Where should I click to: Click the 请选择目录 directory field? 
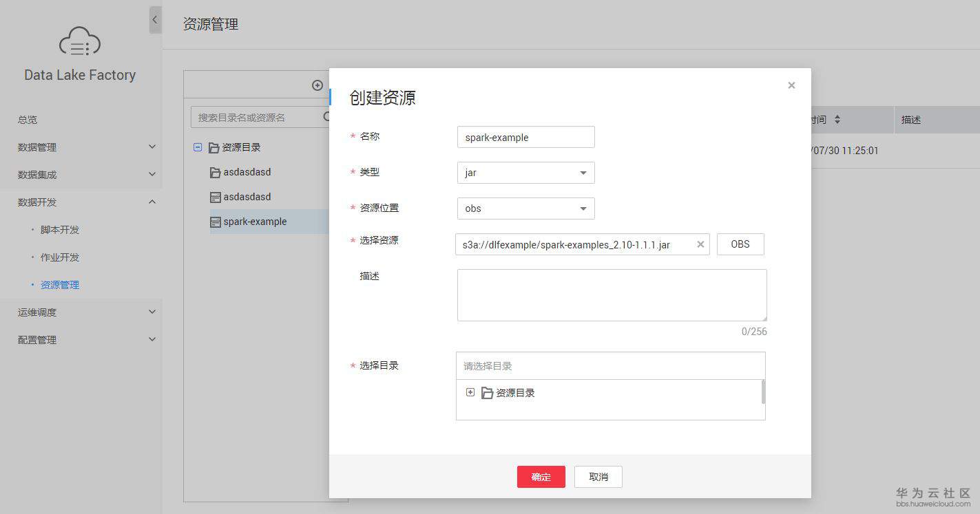610,366
